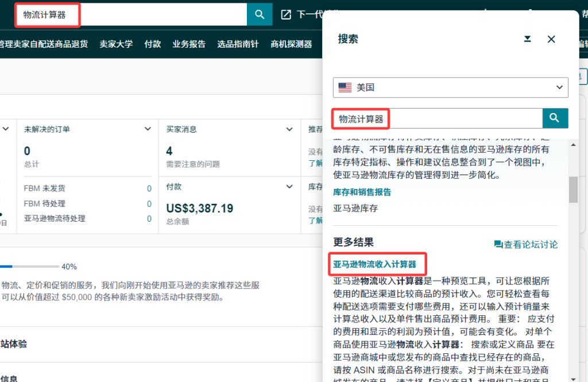This screenshot has width=588, height=382.
Task: Close the 搜索 panel with the X icon
Action: click(551, 39)
